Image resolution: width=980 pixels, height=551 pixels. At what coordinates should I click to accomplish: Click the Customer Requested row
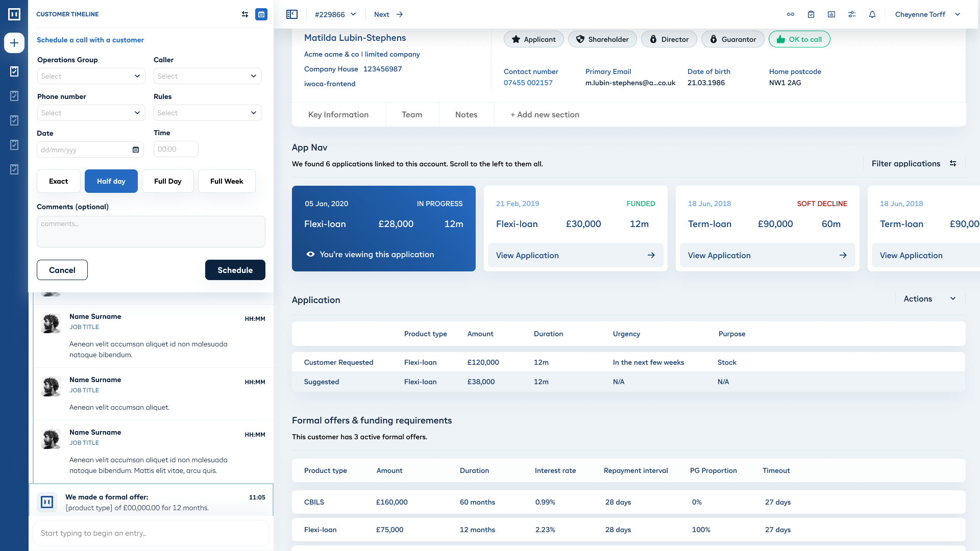pyautogui.click(x=629, y=362)
